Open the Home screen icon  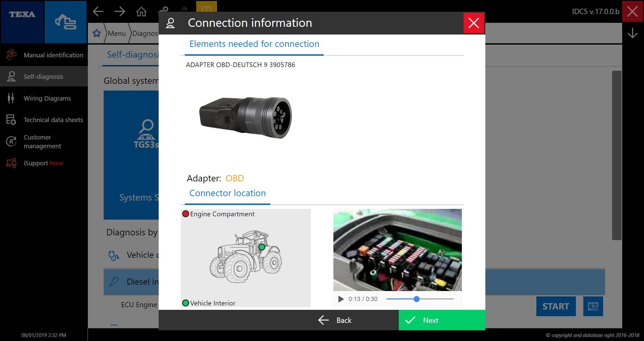(141, 11)
